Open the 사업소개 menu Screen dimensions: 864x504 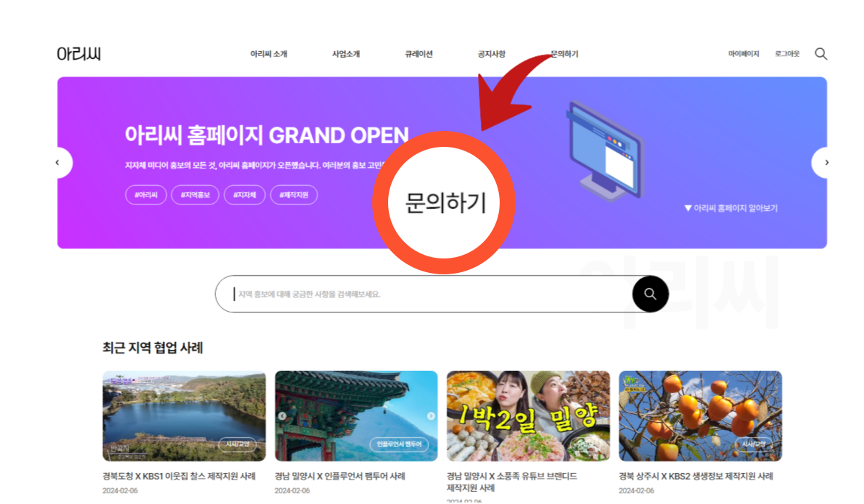click(346, 54)
